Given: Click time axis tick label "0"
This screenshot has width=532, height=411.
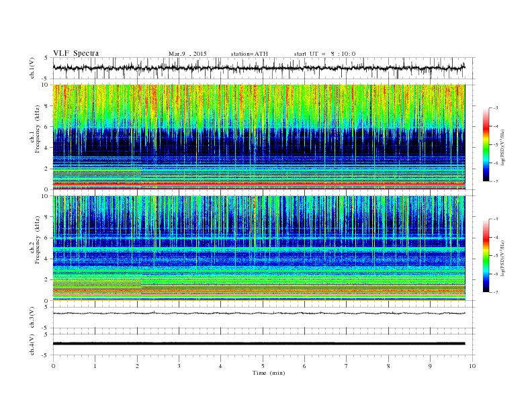Looking at the screenshot, I should [53, 366].
